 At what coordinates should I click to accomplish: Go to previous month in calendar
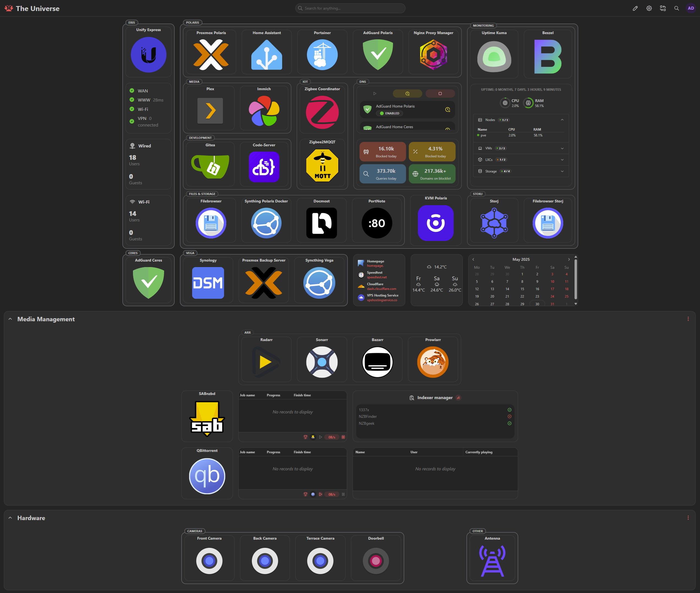473,259
